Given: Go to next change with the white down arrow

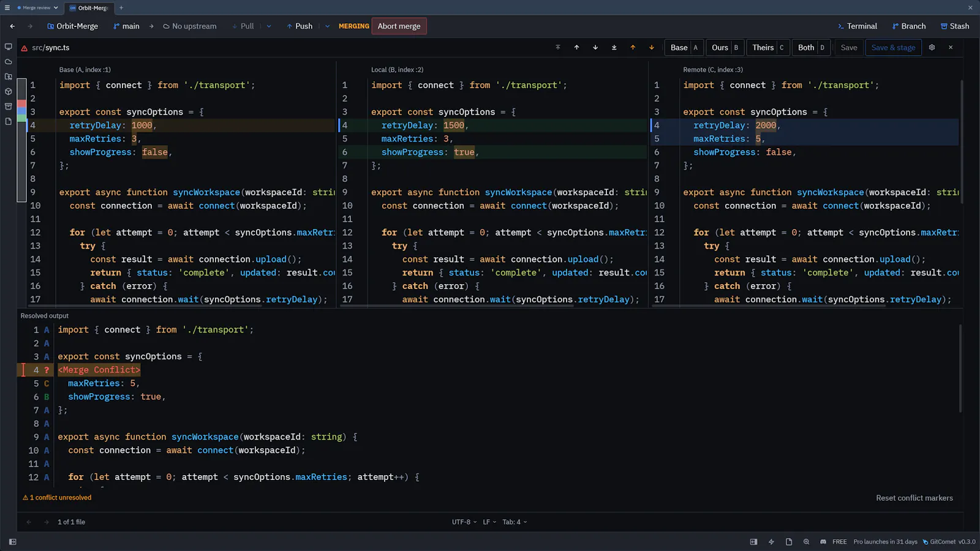Looking at the screenshot, I should (595, 48).
